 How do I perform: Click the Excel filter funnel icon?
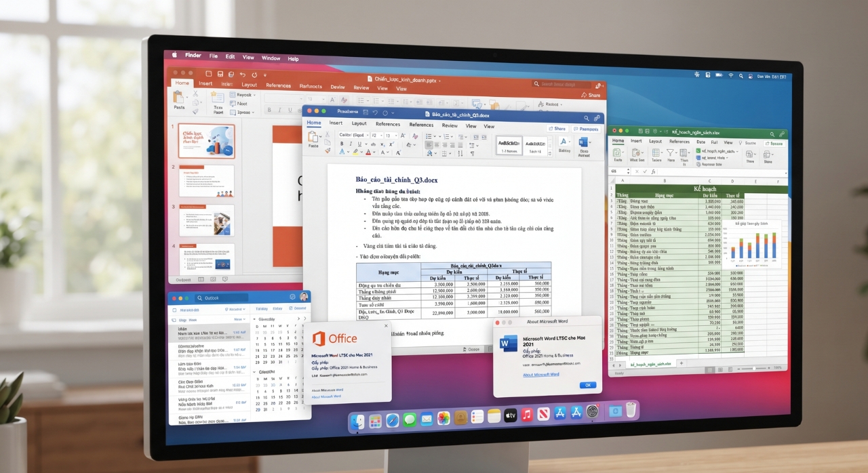coord(670,152)
